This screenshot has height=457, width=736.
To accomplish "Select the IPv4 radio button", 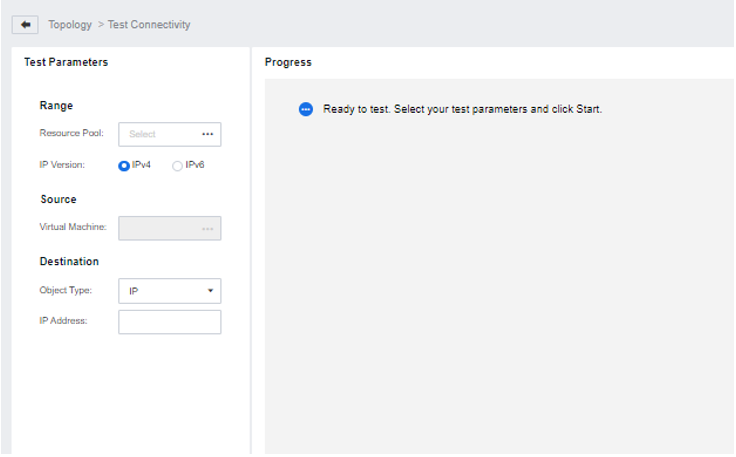I will coord(124,166).
